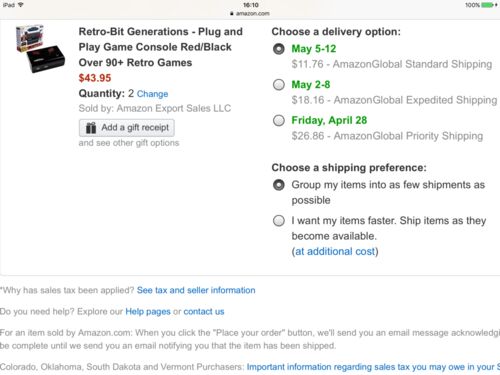Tap the battery indicator icon
The image size is (500, 375).
tap(488, 5)
